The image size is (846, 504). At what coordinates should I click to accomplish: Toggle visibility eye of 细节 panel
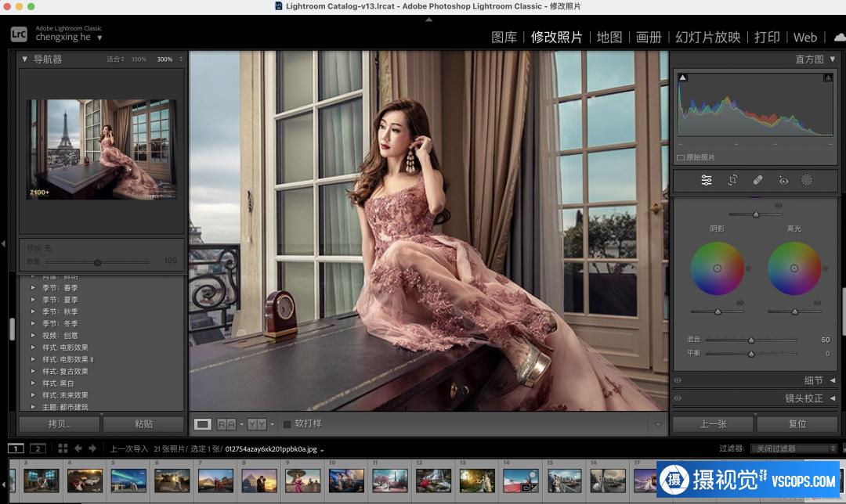coord(678,380)
